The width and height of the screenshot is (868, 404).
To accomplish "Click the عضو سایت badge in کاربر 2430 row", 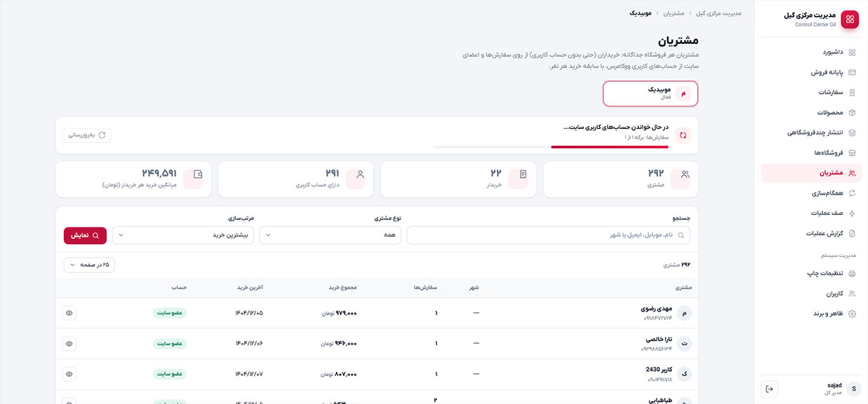I will coord(170,375).
